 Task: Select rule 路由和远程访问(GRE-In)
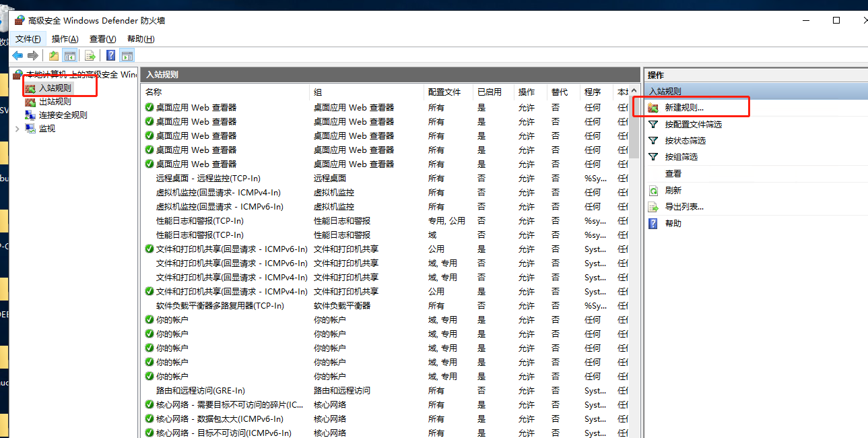200,391
